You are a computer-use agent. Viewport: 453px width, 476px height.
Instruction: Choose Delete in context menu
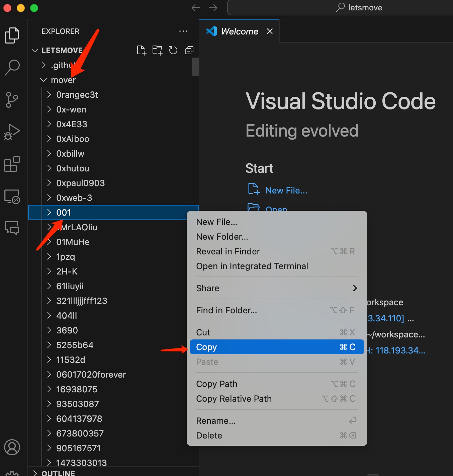click(x=277, y=435)
